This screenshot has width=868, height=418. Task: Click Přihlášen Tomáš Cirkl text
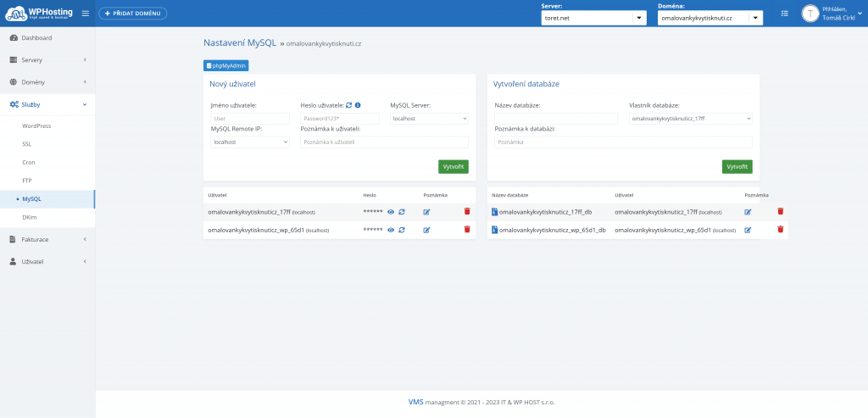point(838,14)
